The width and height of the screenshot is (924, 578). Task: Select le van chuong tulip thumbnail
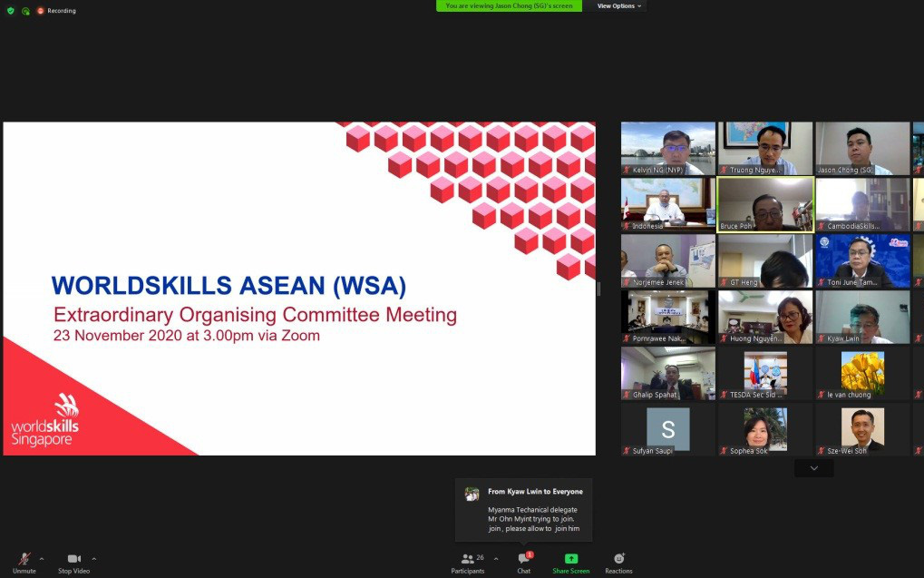tap(862, 373)
